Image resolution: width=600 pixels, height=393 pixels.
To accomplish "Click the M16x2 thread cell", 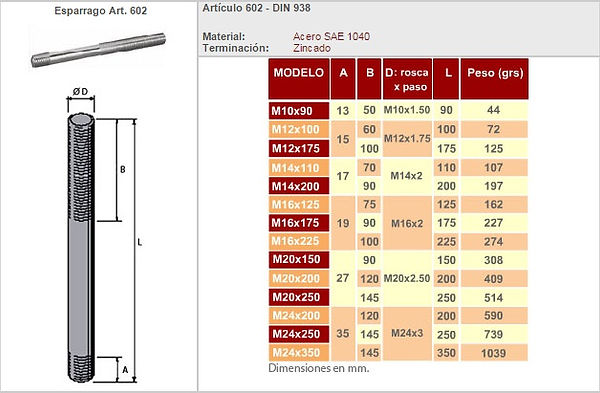I will point(407,223).
